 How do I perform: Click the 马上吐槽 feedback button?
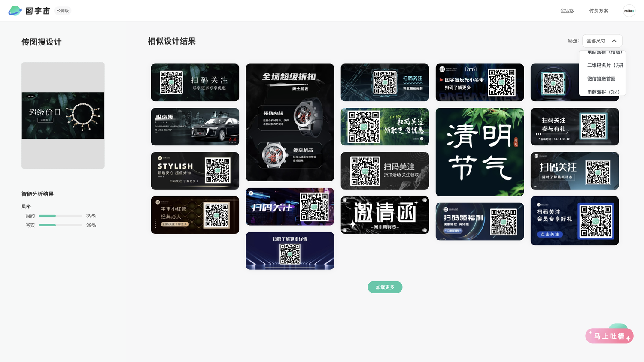(x=609, y=336)
